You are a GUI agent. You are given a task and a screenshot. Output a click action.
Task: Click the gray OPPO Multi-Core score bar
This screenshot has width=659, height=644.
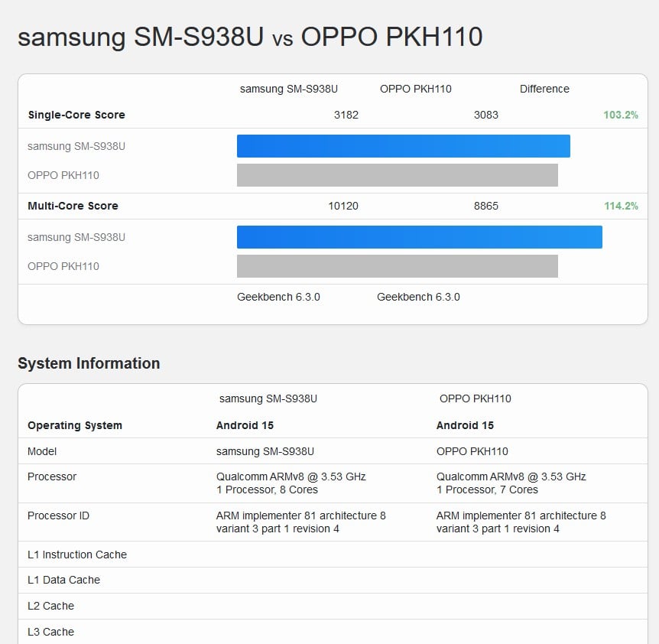pyautogui.click(x=397, y=266)
